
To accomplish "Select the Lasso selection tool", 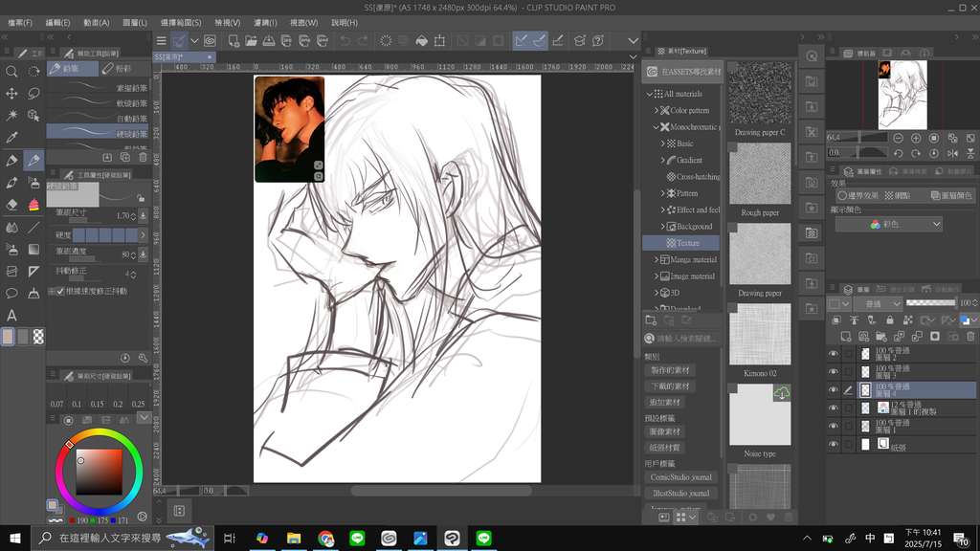I will [33, 94].
